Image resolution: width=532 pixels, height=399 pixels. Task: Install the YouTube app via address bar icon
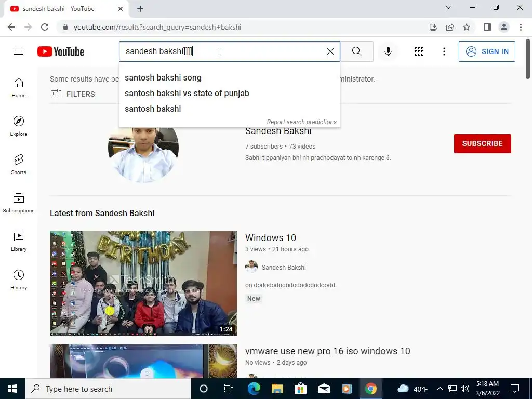point(433,27)
